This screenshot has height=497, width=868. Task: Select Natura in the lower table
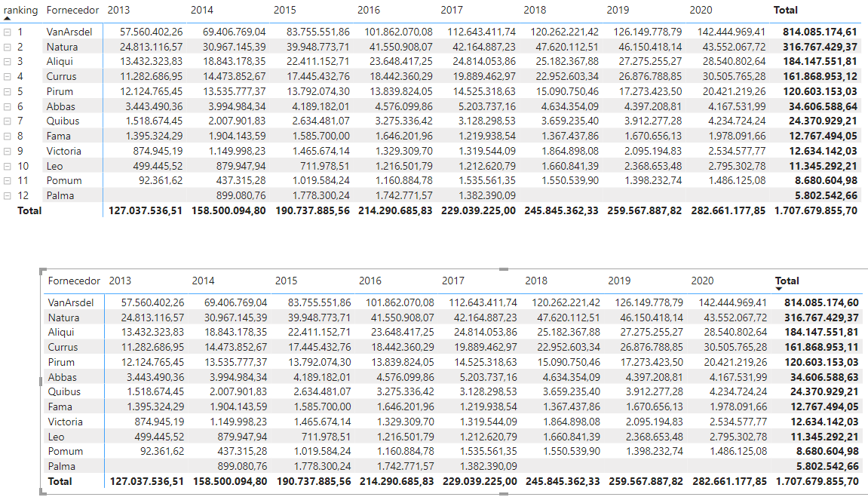63,318
